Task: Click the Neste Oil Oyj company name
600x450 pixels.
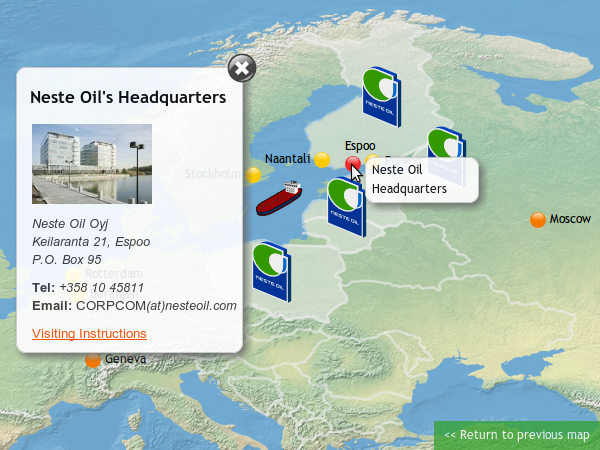Action: 70,224
